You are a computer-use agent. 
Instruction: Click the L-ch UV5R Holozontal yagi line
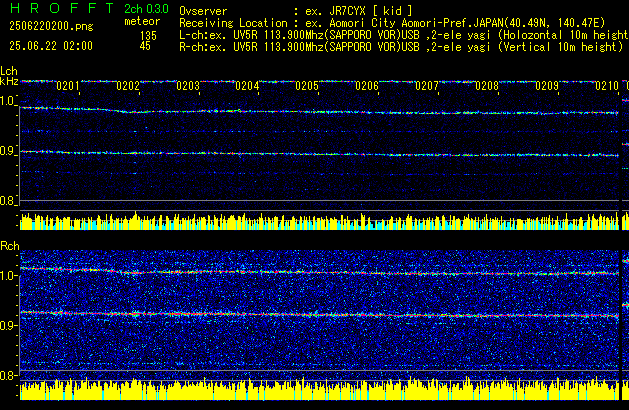point(404,35)
